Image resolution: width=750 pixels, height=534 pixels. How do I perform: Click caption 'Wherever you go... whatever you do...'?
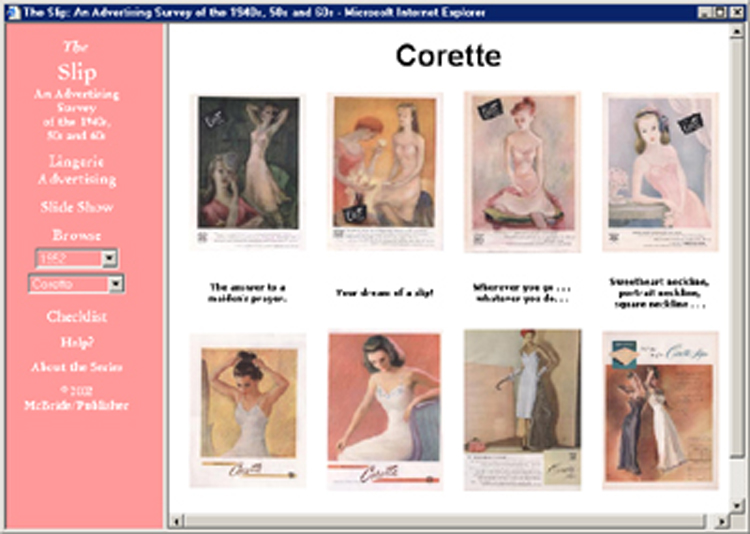[522, 293]
